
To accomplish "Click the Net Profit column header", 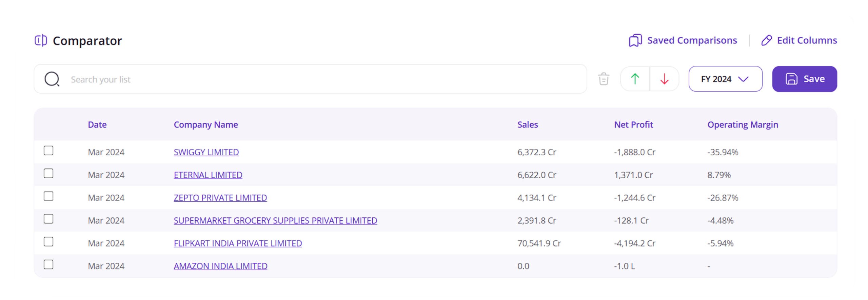I will click(633, 125).
